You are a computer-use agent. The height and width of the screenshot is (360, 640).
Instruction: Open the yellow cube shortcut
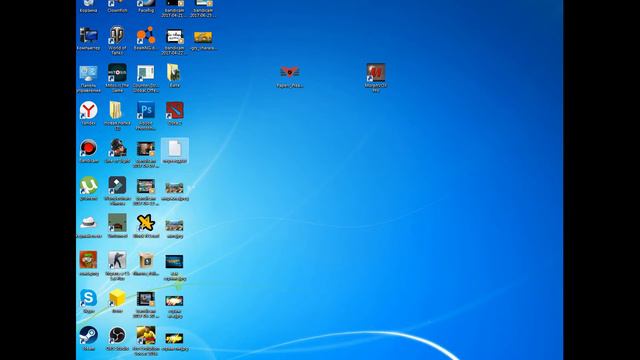coord(117,298)
